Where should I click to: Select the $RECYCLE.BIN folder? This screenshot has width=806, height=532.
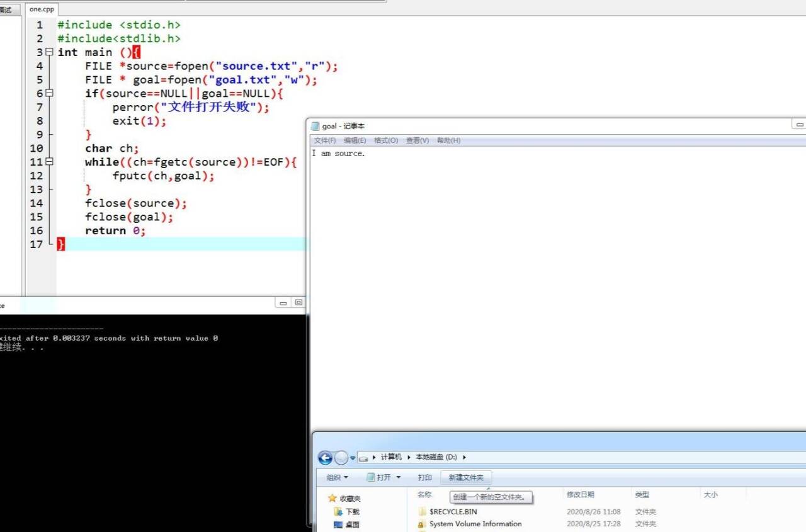coord(453,512)
